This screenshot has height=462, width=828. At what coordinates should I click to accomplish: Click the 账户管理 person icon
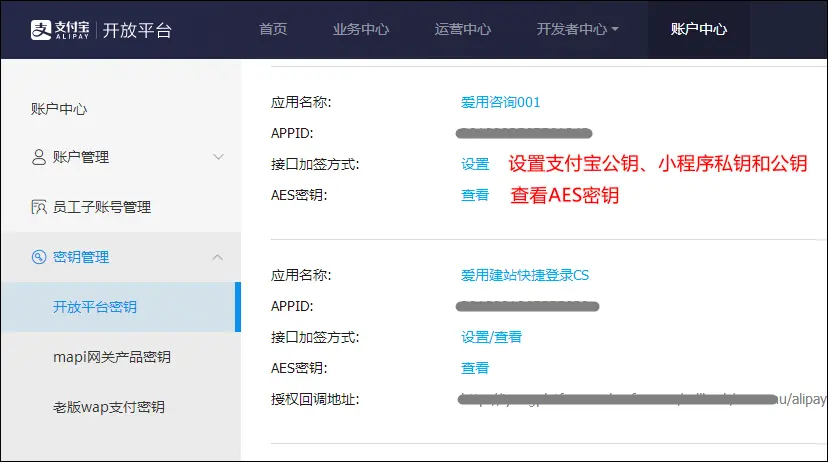(39, 157)
